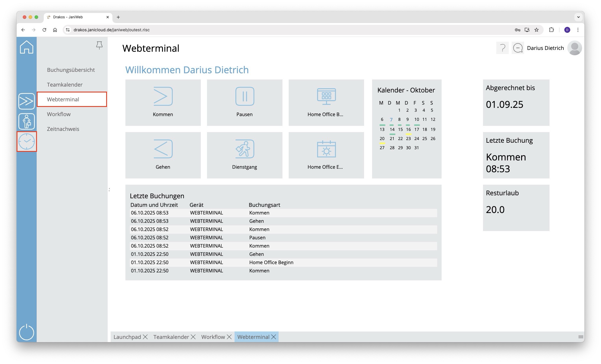Toggle the pin icon for menu panel

(x=99, y=45)
